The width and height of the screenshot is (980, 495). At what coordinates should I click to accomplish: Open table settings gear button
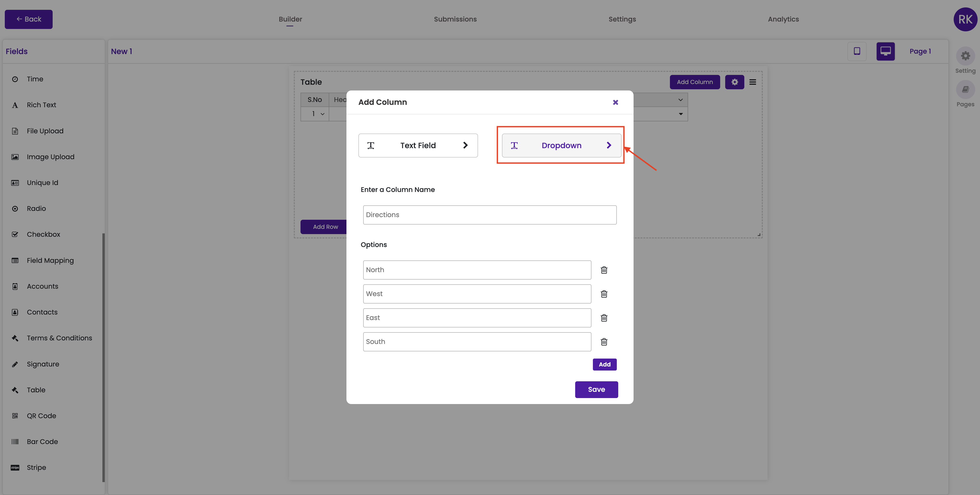(734, 82)
